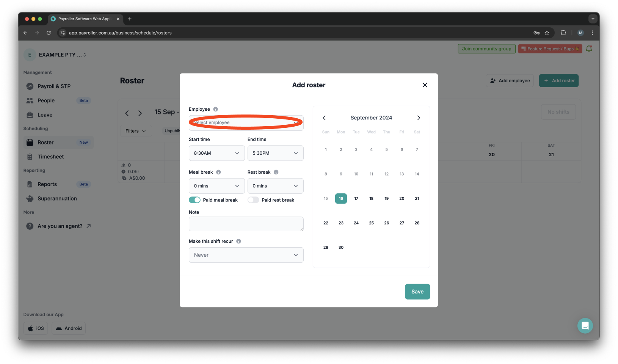
Task: Go to previous roster week
Action: (127, 113)
